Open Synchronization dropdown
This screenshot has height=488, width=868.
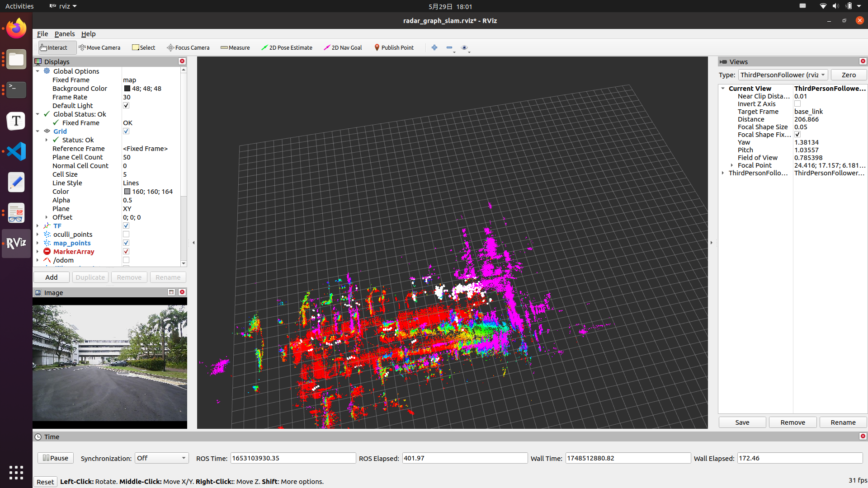161,458
